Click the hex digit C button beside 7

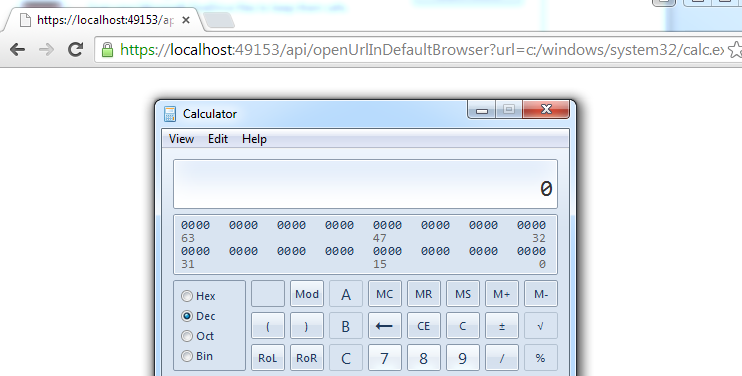point(346,358)
